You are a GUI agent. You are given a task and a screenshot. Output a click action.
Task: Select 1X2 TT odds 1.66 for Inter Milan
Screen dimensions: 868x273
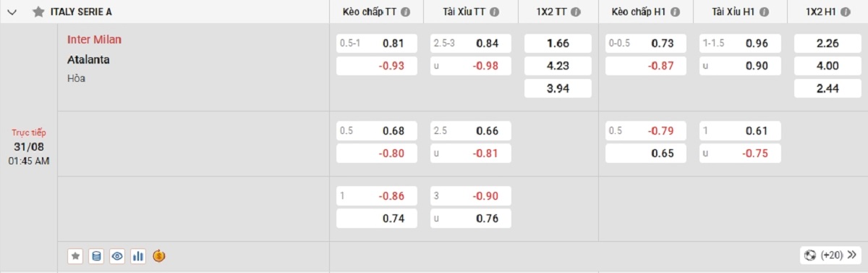(x=558, y=43)
